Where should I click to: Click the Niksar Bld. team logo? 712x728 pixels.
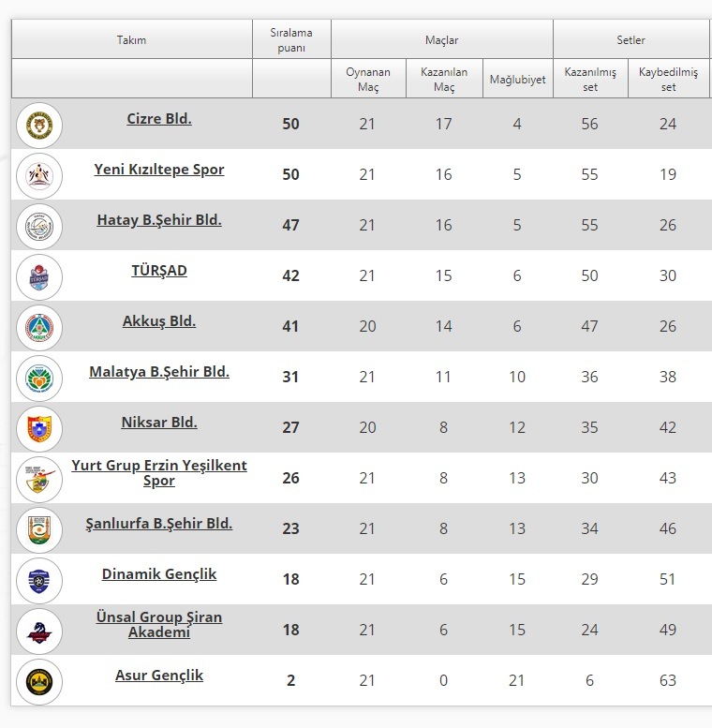[x=39, y=428]
